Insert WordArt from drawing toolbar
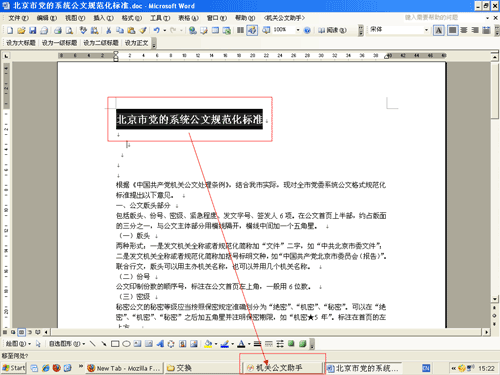 coord(160,344)
